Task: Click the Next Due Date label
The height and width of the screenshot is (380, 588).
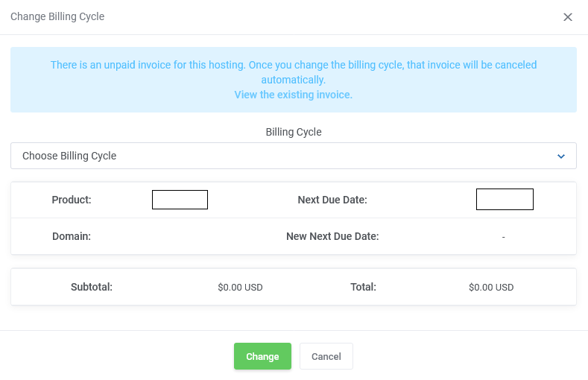Action: [x=332, y=200]
